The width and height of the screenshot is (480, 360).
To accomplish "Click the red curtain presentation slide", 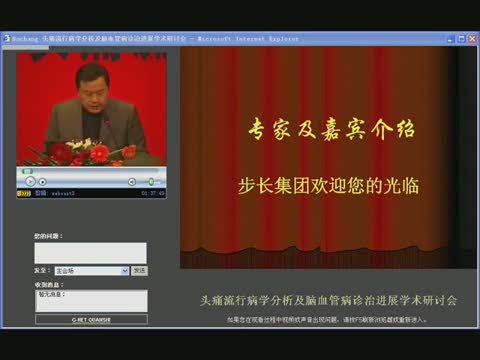I will coord(328,157).
